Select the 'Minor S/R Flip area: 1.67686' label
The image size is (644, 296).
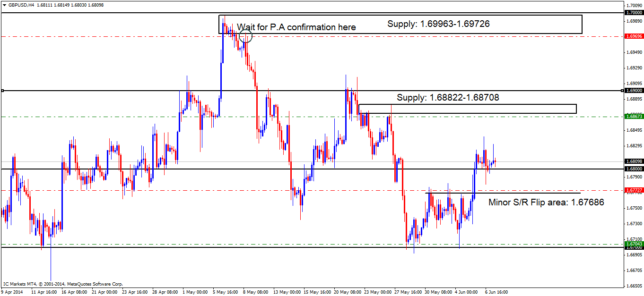coord(546,202)
